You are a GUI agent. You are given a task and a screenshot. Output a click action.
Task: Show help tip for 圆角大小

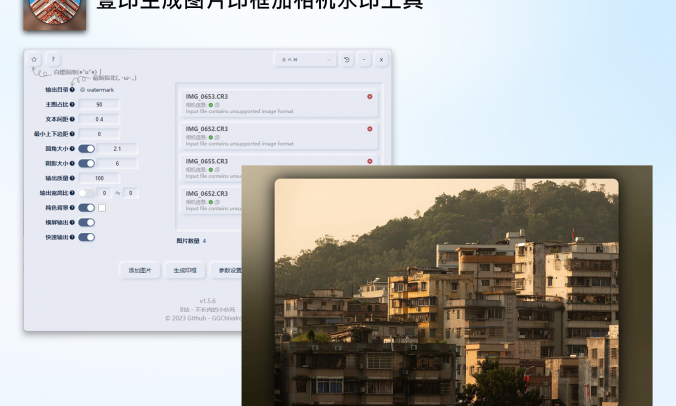tap(72, 149)
